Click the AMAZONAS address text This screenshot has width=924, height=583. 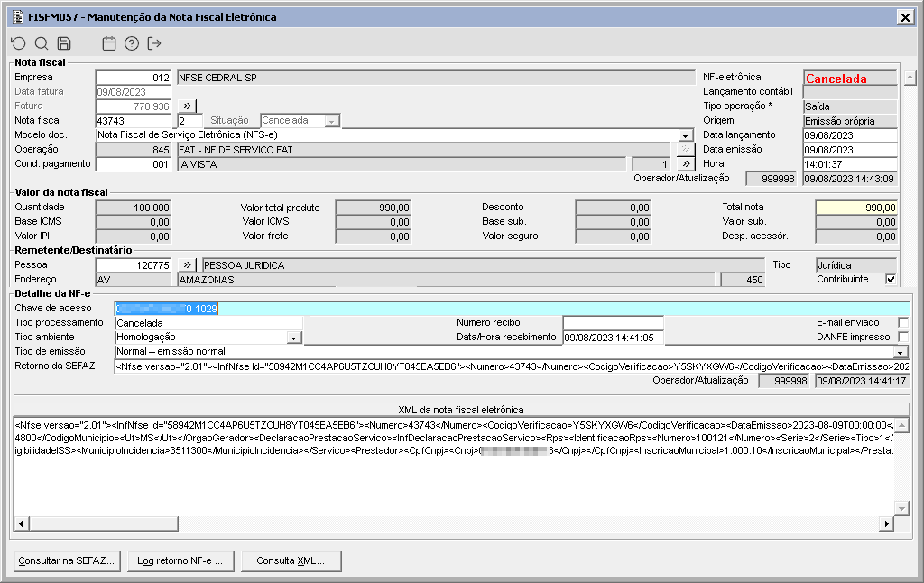point(207,280)
